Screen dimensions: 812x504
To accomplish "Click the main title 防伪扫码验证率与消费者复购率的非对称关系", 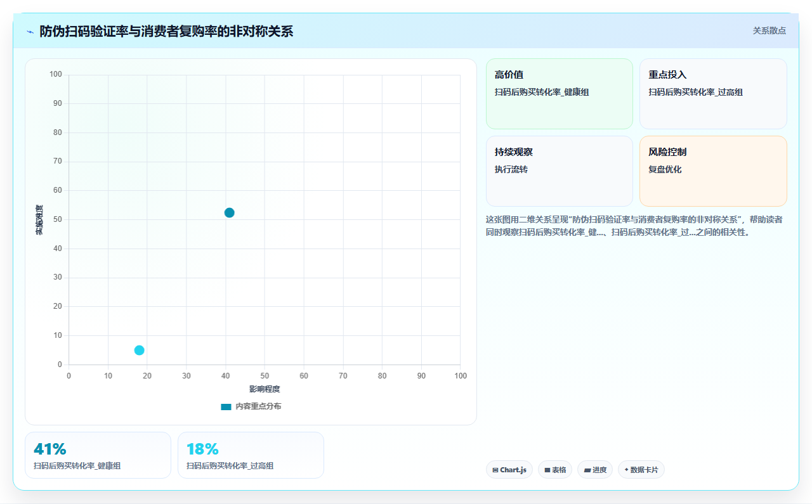I will 166,31.
